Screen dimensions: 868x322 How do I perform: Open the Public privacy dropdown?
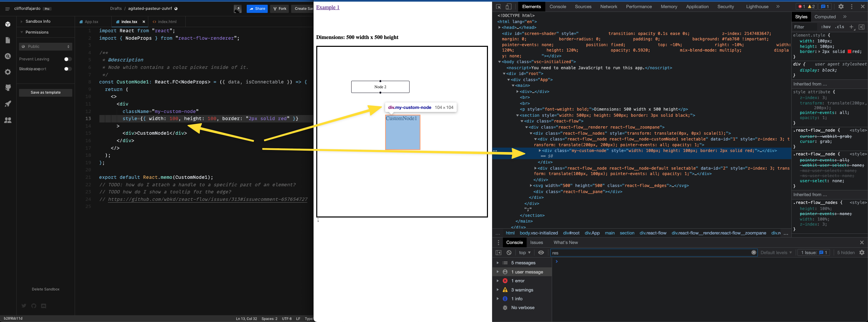pyautogui.click(x=45, y=46)
